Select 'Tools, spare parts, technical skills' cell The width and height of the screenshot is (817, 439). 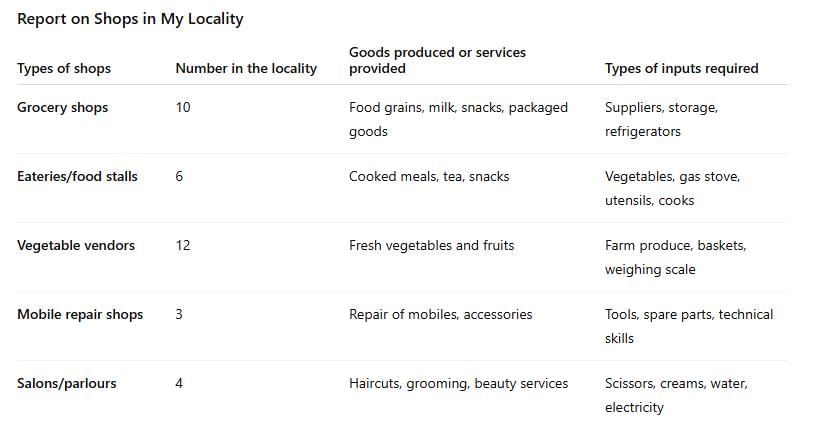(688, 326)
